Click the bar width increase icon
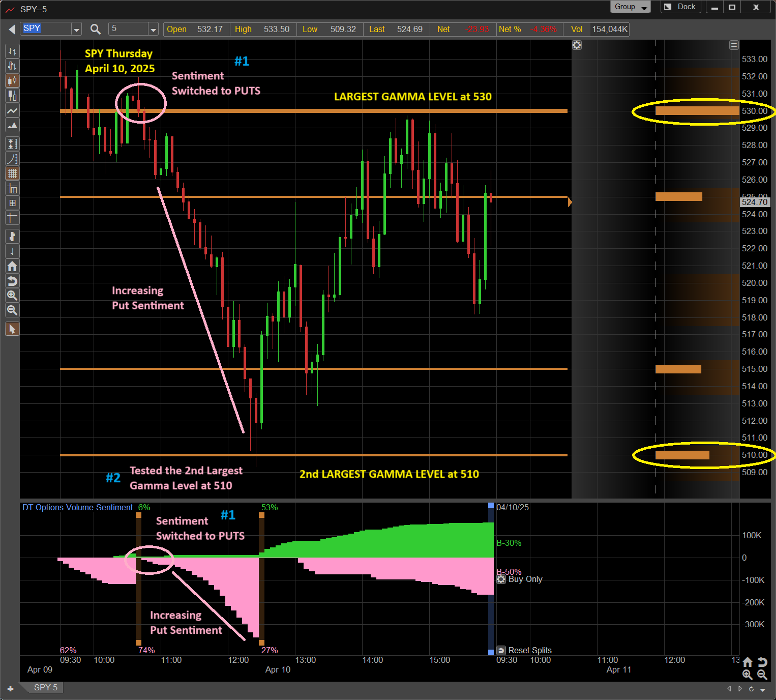This screenshot has height=700, width=776. (12, 237)
